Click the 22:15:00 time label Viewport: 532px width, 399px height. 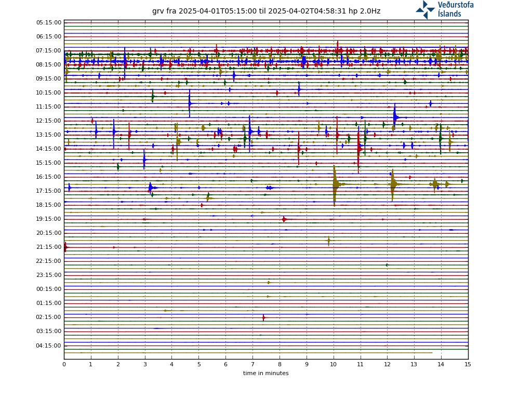click(x=49, y=261)
